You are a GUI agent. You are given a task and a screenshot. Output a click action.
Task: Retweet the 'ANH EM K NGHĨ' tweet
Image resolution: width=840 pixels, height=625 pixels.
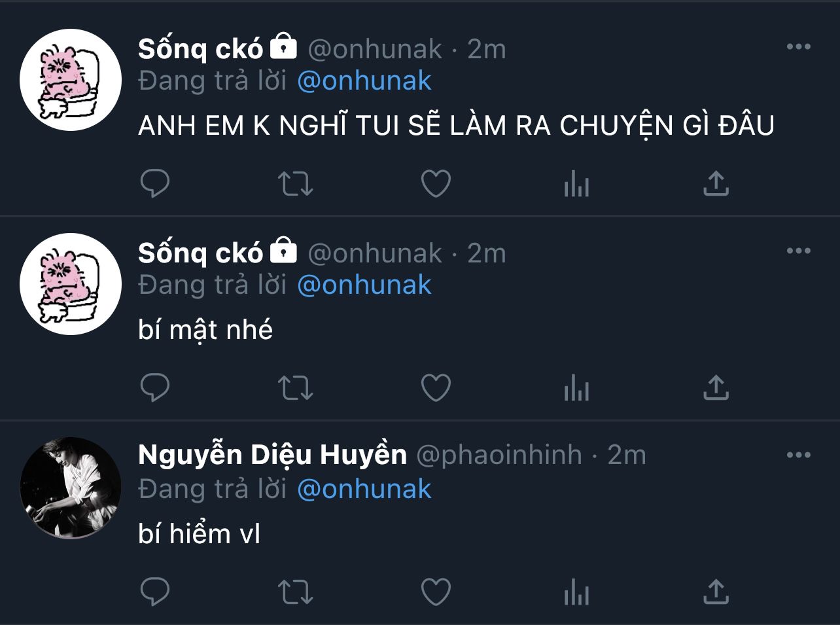click(296, 184)
